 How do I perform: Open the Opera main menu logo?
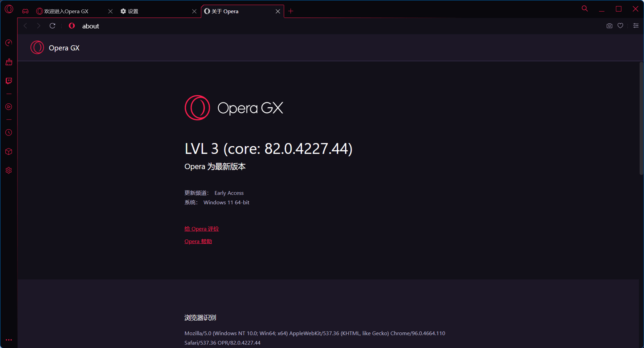(9, 9)
